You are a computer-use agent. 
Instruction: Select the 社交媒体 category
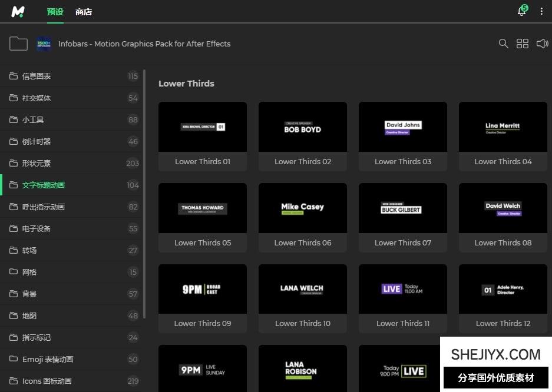[37, 98]
